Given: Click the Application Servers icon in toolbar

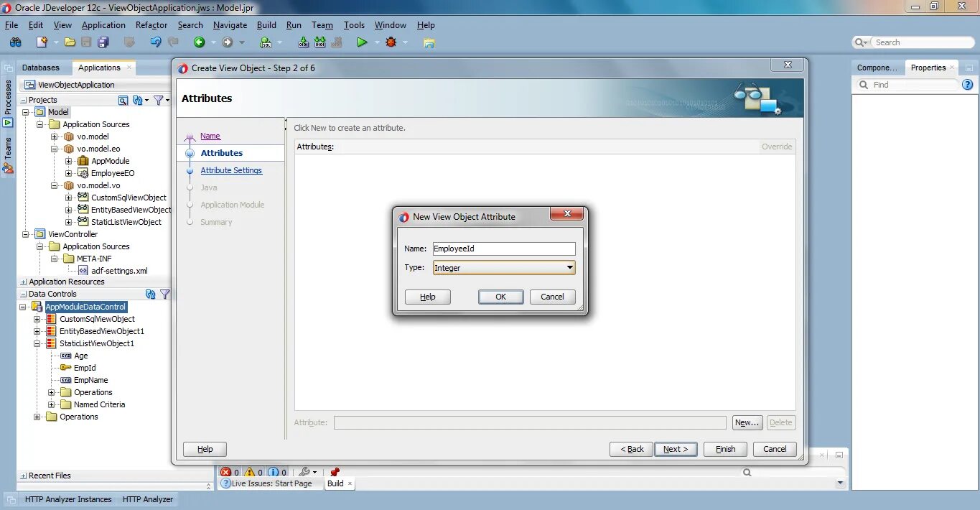Looking at the screenshot, I should pos(429,42).
